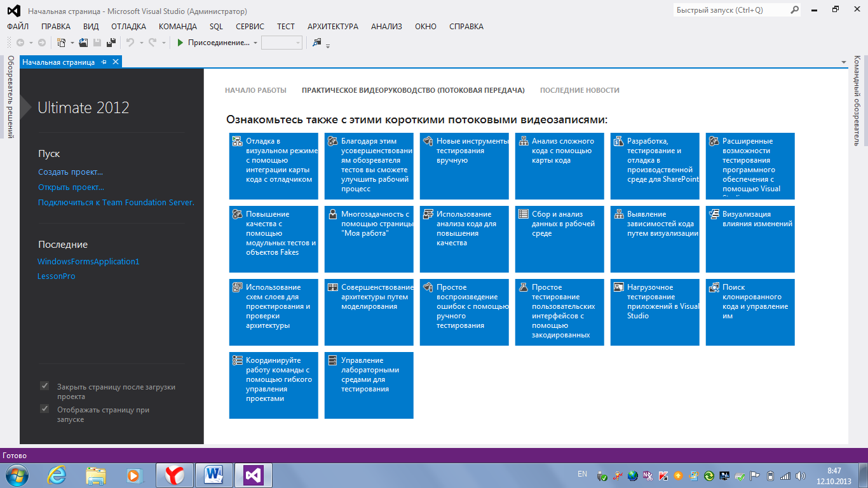Open Internet Explorer from taskbar
868x488 pixels.
pos(57,475)
